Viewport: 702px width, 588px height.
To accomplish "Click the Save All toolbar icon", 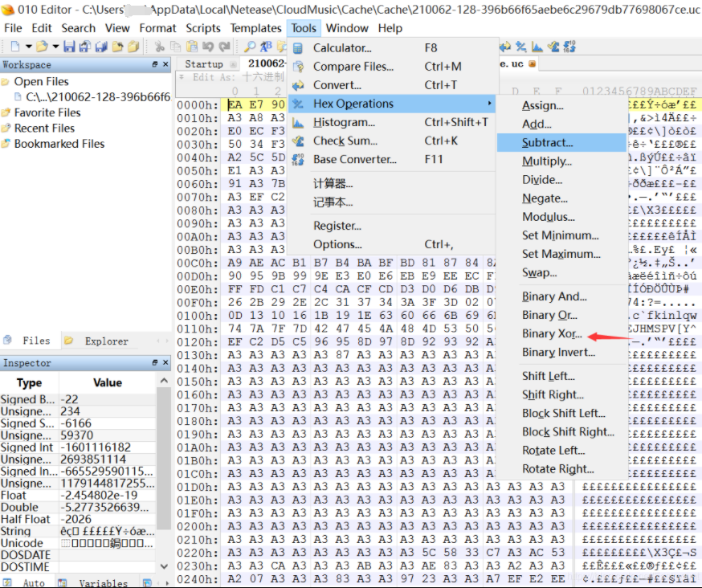I will point(102,47).
